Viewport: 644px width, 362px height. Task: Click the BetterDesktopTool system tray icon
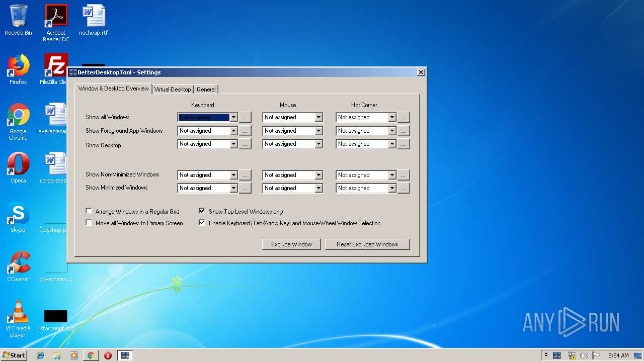click(x=557, y=355)
